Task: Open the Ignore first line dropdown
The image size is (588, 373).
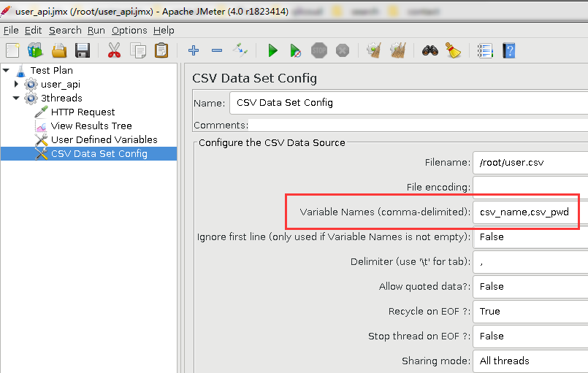Action: [x=530, y=237]
